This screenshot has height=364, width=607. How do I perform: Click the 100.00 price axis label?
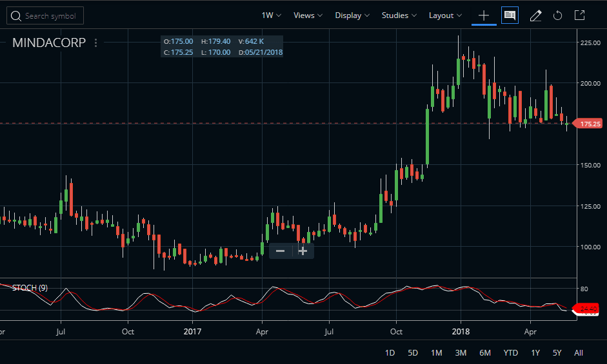click(590, 247)
